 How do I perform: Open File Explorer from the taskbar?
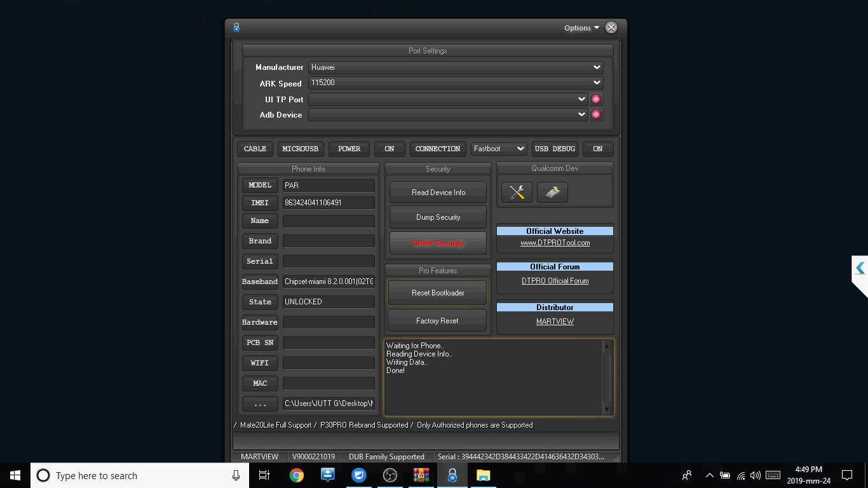[484, 475]
